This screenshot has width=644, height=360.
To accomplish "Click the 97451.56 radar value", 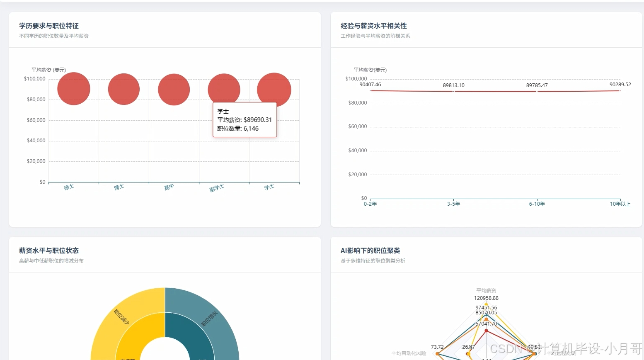I will pyautogui.click(x=487, y=308).
